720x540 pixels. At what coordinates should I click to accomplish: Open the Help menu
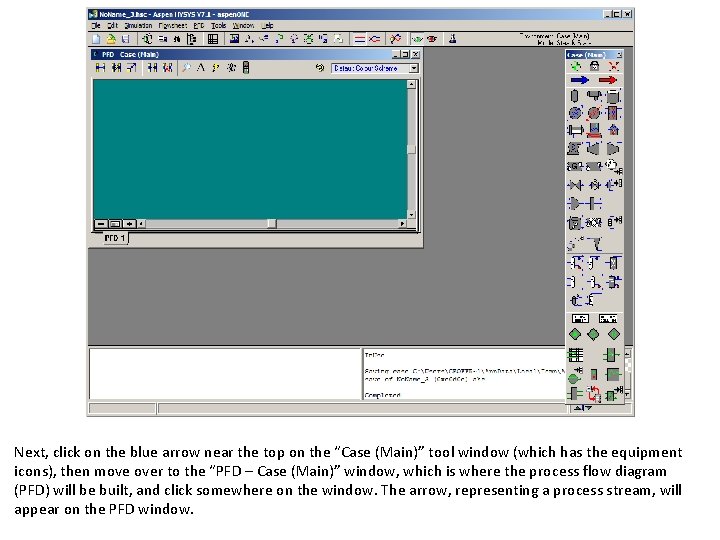pyautogui.click(x=267, y=26)
